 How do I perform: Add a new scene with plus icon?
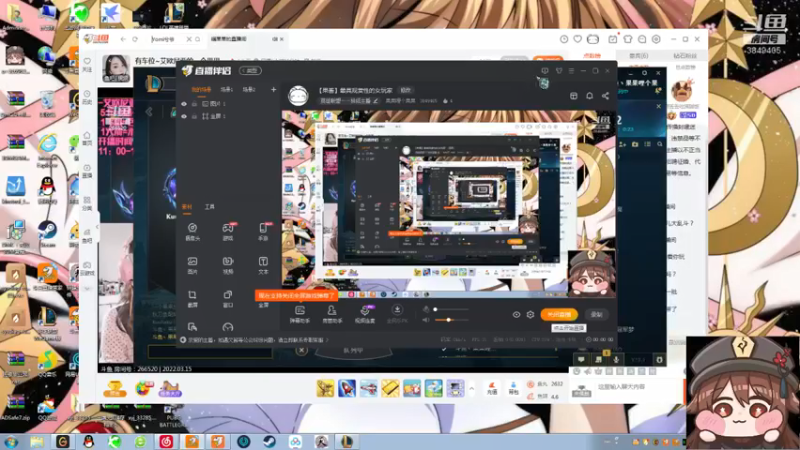pyautogui.click(x=273, y=89)
